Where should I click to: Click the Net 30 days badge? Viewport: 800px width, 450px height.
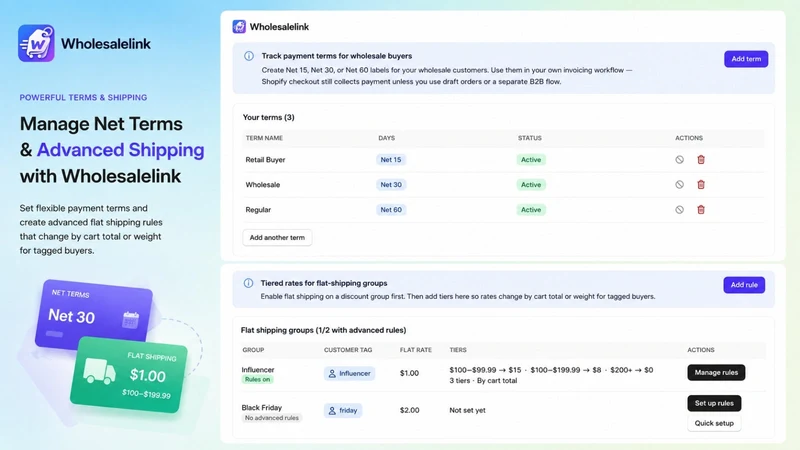point(391,185)
